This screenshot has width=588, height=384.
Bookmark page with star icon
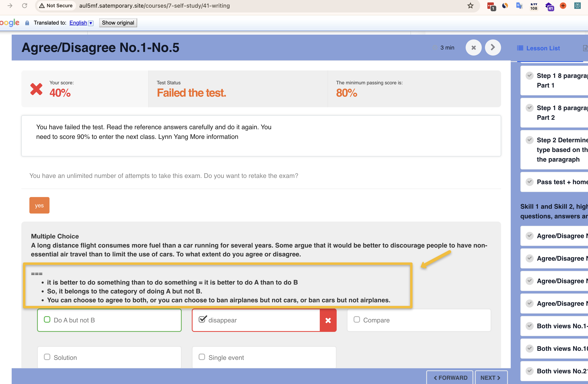pos(470,5)
